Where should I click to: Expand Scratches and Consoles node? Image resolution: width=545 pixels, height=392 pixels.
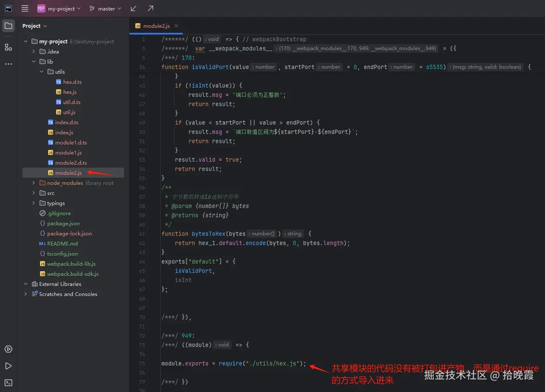(x=26, y=294)
